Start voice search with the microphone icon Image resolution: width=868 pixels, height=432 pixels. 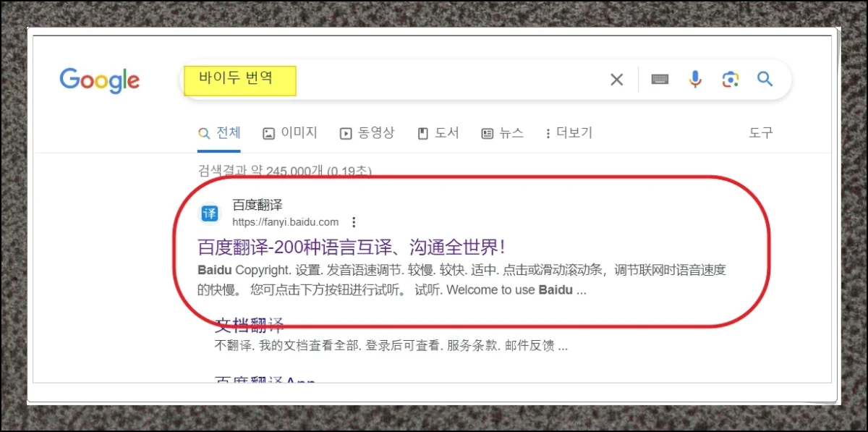pyautogui.click(x=695, y=80)
